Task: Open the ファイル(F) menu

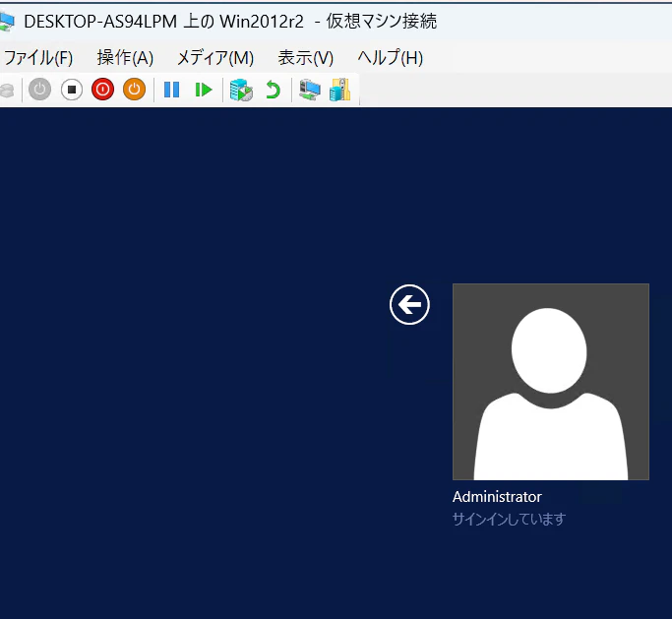Action: pyautogui.click(x=37, y=58)
